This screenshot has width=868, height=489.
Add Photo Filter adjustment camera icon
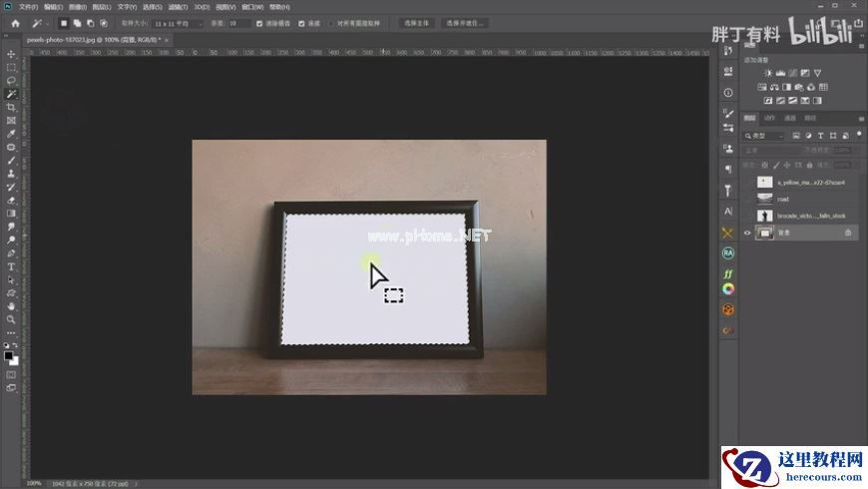[x=799, y=87]
